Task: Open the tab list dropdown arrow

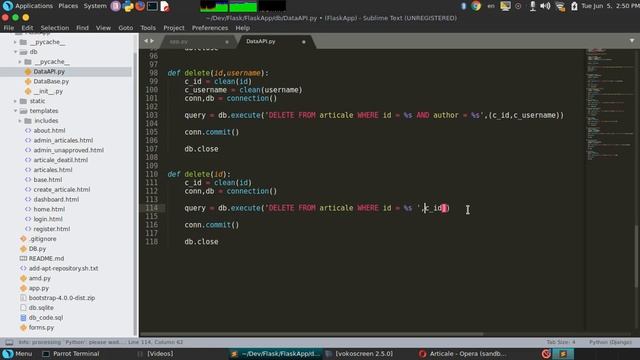Action: (632, 41)
